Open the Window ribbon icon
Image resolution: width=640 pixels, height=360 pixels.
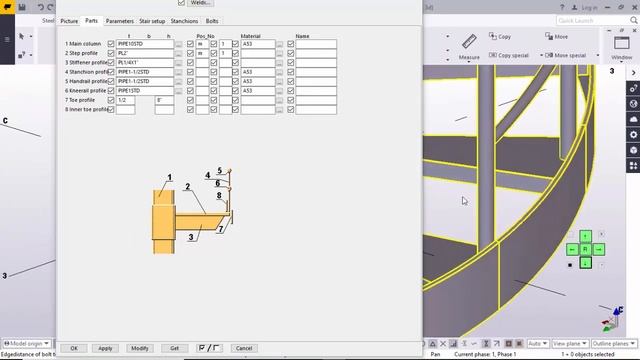622,43
